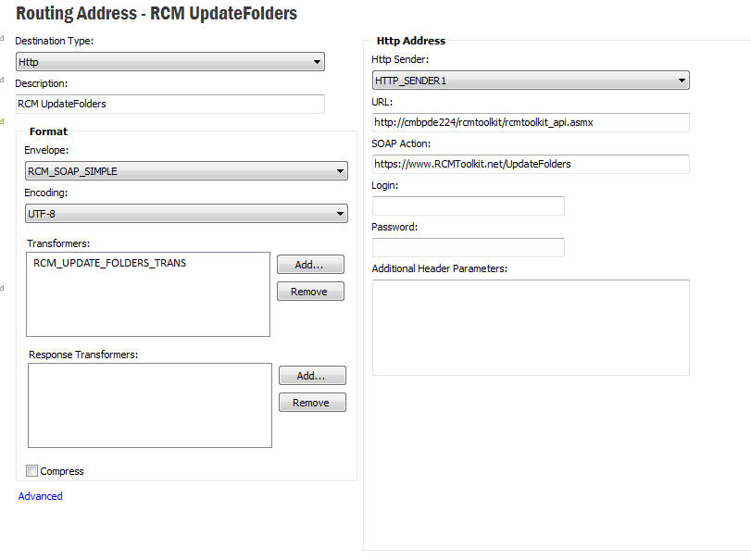Click the Routing Address page title
Screen dimensions: 751x560
pos(156,15)
